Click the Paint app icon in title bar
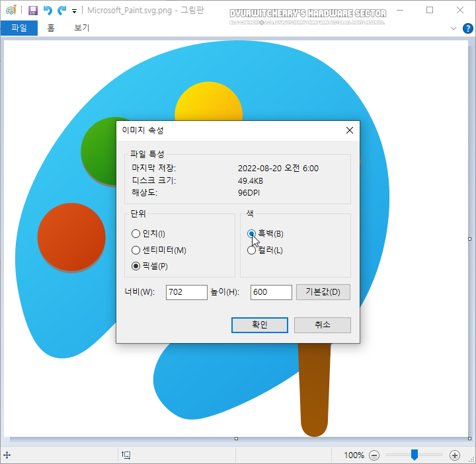The height and width of the screenshot is (464, 476). tap(11, 11)
